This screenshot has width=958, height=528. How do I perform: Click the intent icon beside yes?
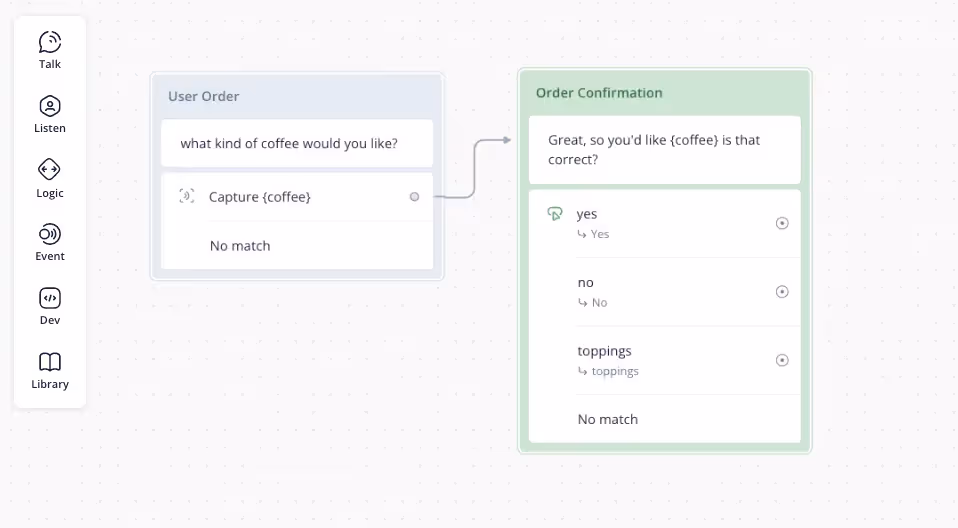(554, 214)
